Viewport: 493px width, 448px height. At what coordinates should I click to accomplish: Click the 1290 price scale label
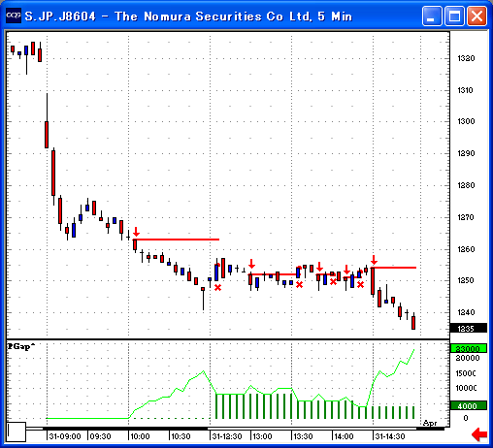coord(466,153)
